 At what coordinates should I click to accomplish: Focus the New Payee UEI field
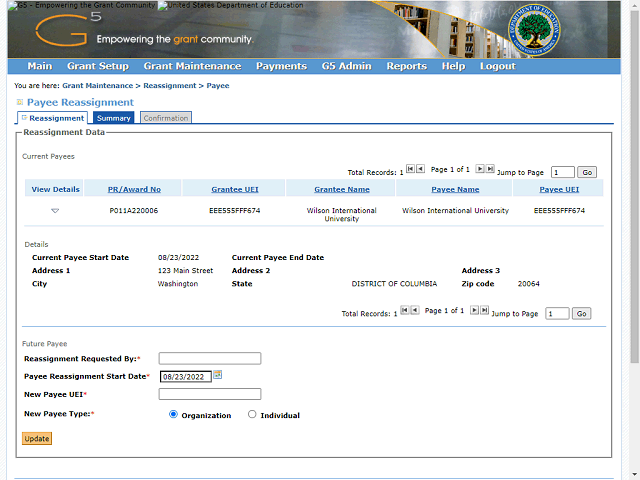(x=210, y=394)
